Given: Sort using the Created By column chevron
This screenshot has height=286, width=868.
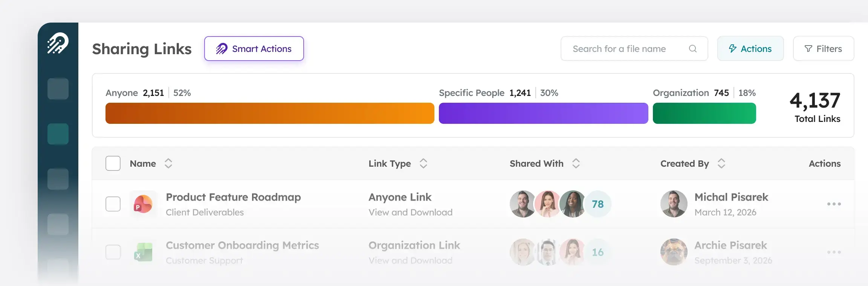Looking at the screenshot, I should tap(721, 163).
